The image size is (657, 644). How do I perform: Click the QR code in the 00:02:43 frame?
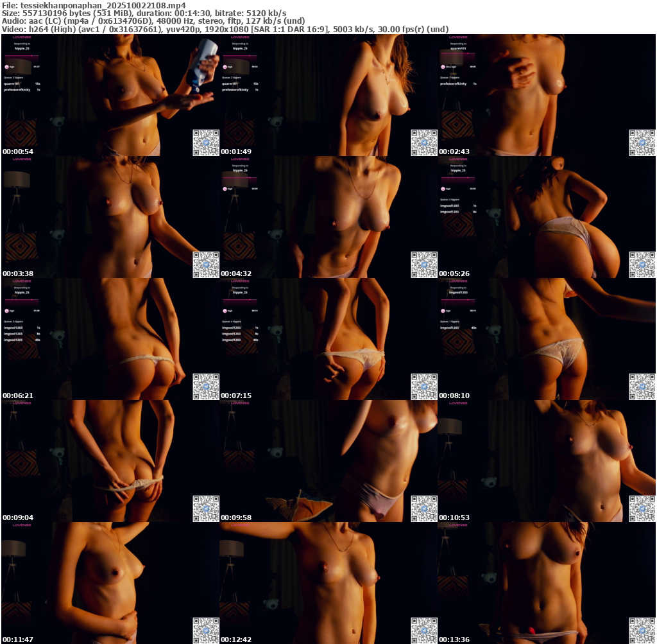click(642, 143)
